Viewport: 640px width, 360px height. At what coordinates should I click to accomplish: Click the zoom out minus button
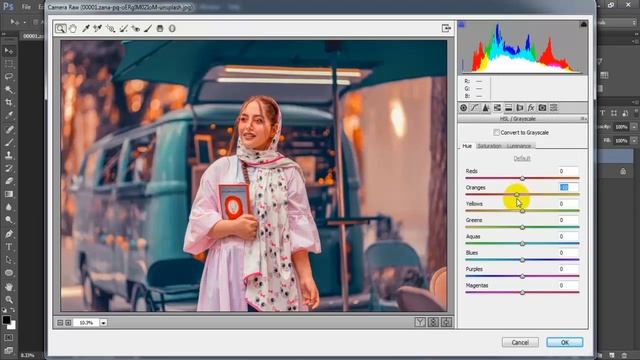pyautogui.click(x=60, y=322)
